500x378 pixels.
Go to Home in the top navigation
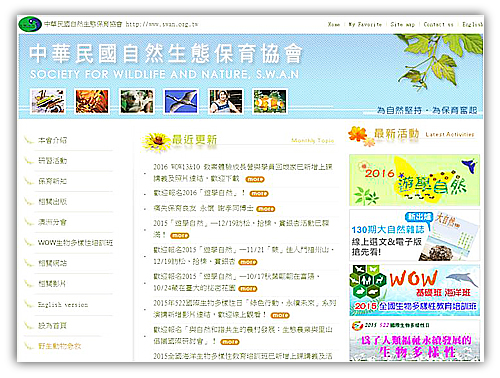334,24
